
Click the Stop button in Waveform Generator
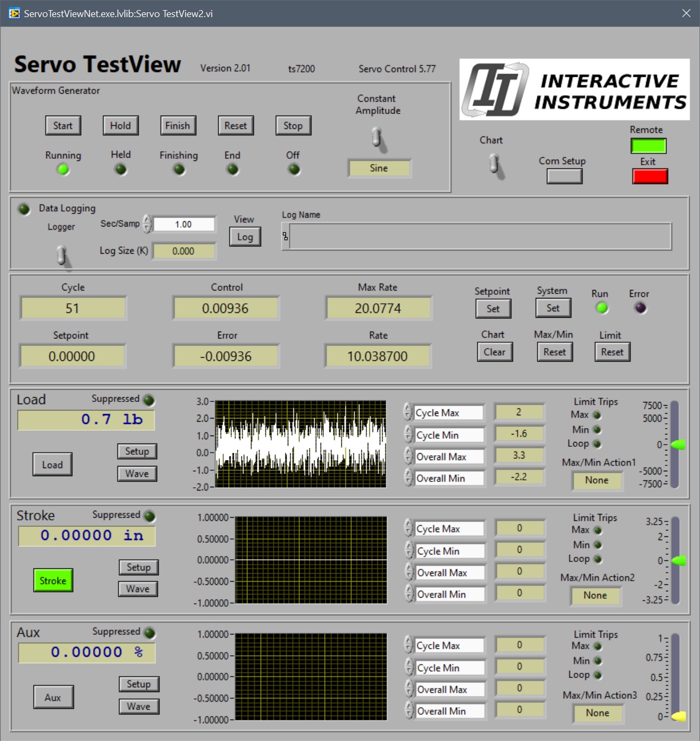click(293, 125)
